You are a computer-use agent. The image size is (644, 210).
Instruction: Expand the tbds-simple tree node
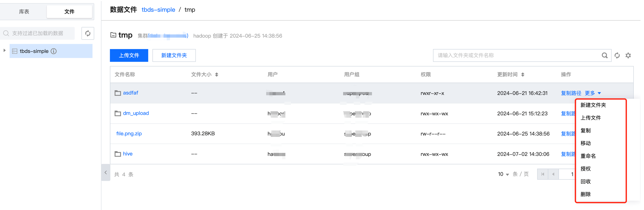[x=5, y=50]
